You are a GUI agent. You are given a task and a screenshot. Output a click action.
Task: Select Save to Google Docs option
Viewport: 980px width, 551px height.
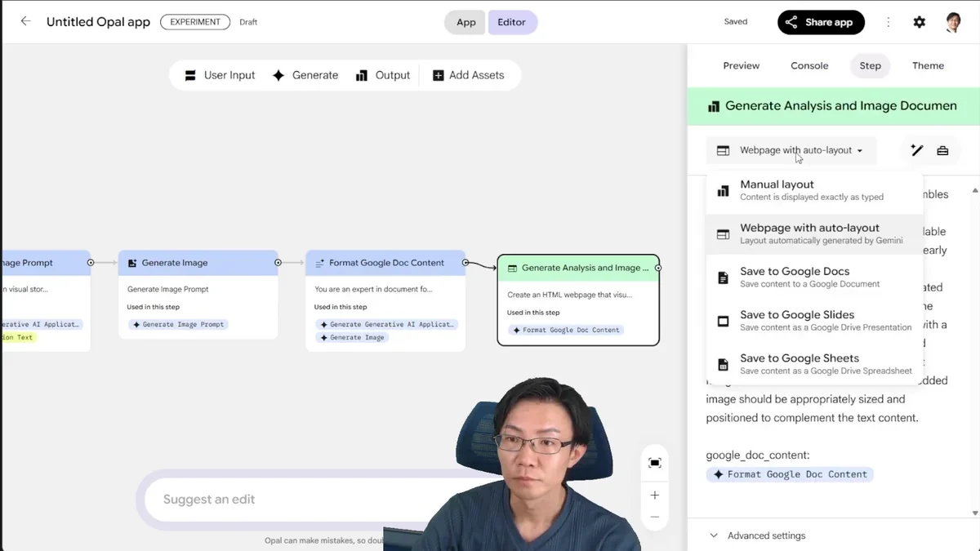(x=815, y=277)
